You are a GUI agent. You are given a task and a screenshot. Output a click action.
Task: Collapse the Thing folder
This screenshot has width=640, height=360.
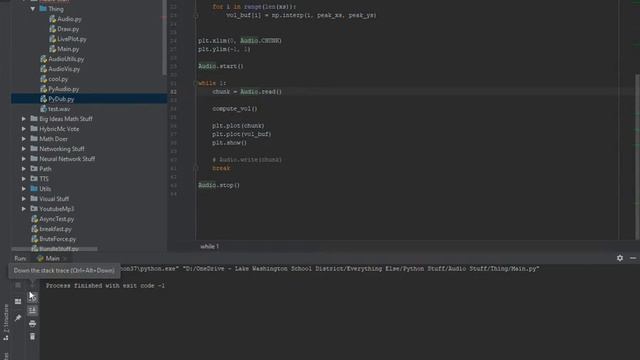point(33,9)
